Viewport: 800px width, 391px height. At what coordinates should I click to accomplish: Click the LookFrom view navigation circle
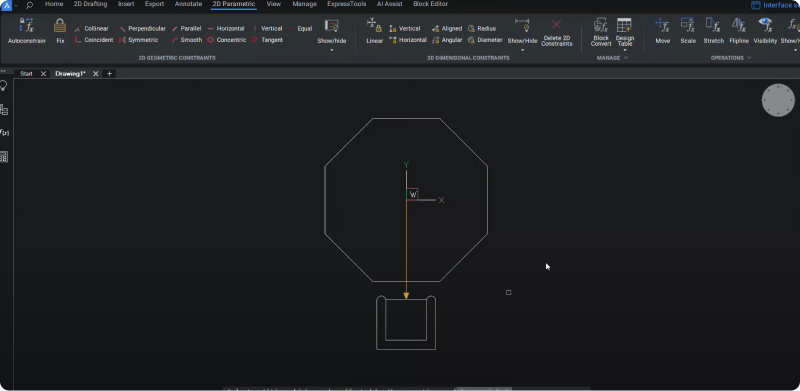[778, 100]
